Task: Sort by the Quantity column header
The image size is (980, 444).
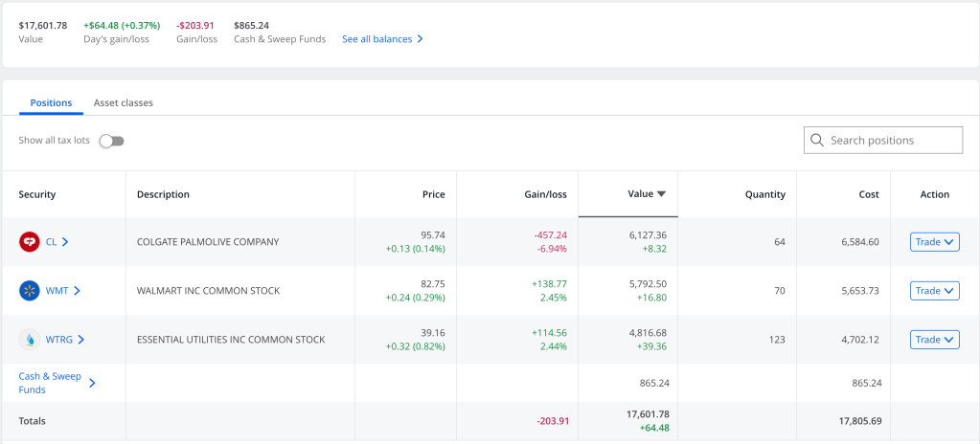Action: (764, 194)
